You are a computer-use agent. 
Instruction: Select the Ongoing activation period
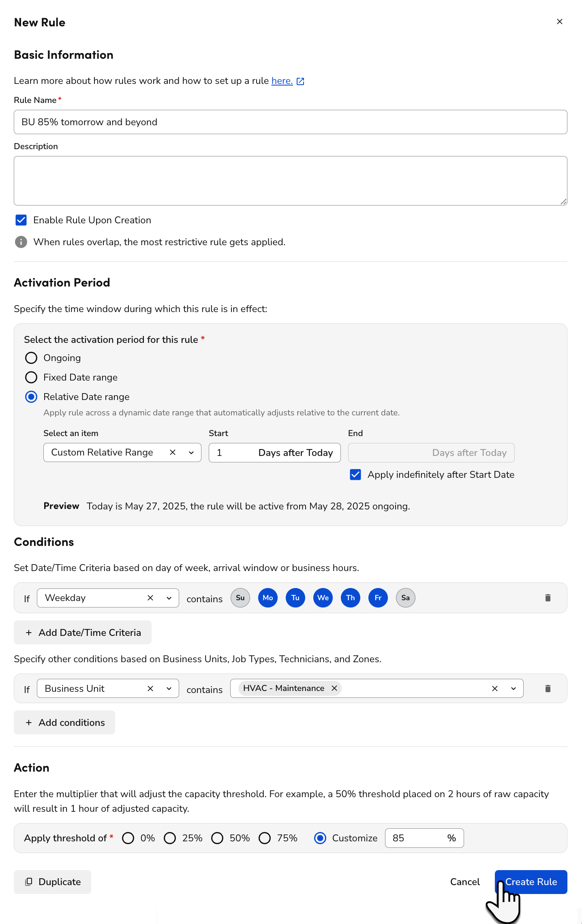(x=31, y=358)
